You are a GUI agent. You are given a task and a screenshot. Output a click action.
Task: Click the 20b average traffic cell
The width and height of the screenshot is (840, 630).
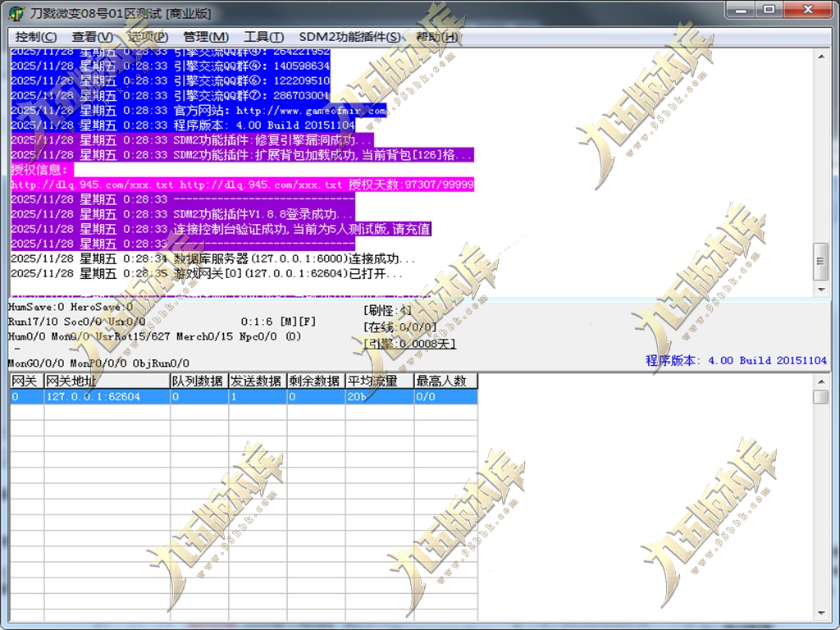click(379, 397)
